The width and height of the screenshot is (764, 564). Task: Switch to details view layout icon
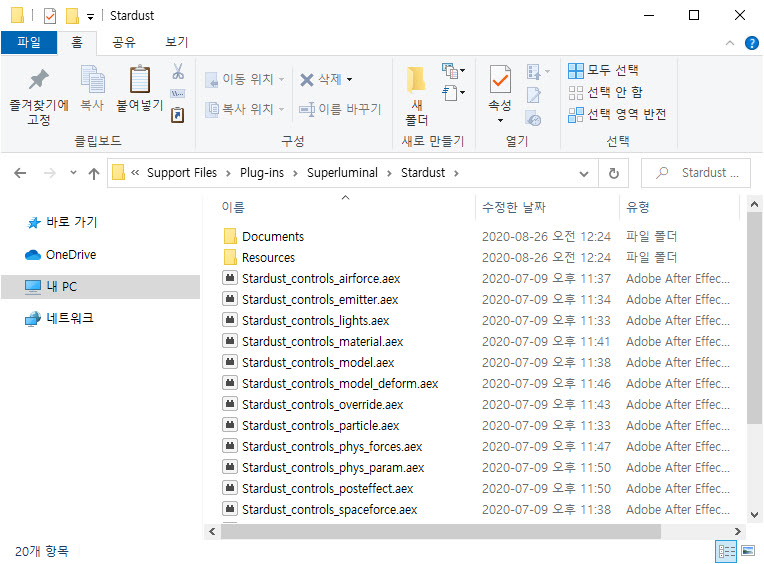(x=726, y=551)
